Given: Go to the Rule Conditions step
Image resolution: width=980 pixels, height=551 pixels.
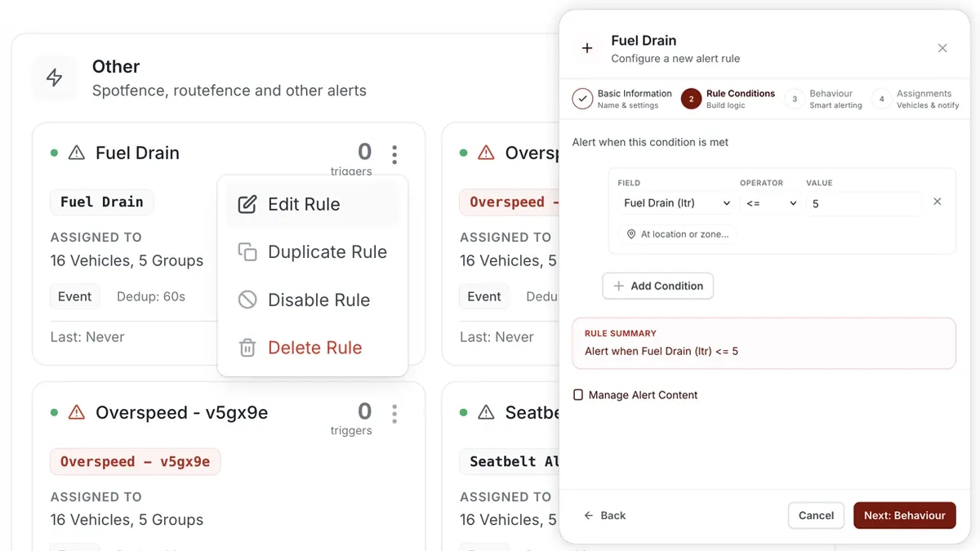Looking at the screenshot, I should point(728,99).
